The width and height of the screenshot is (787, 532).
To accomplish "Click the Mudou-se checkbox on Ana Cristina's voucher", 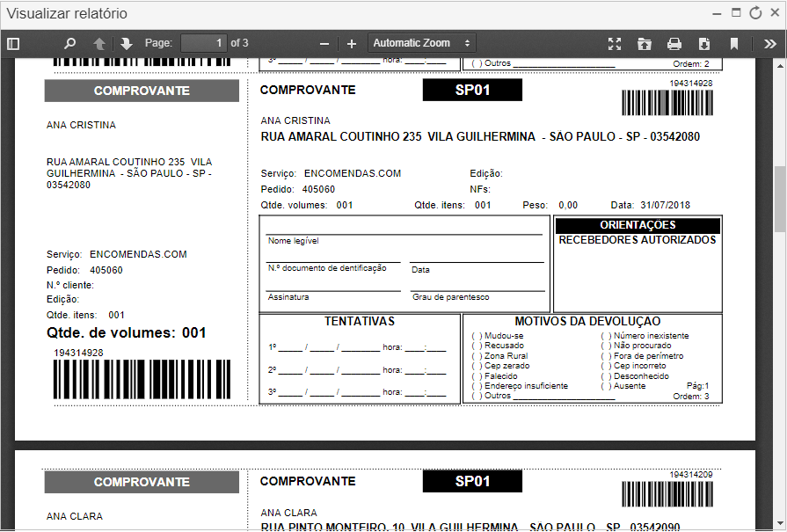I will (477, 336).
